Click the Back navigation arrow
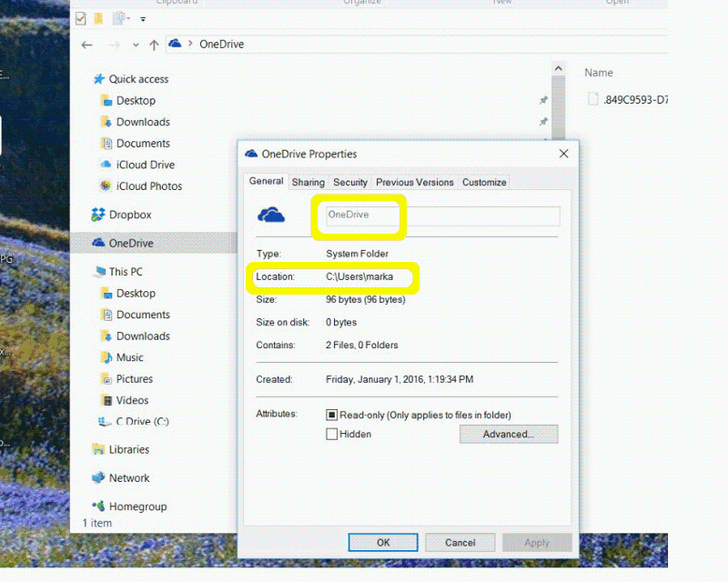 pyautogui.click(x=86, y=45)
